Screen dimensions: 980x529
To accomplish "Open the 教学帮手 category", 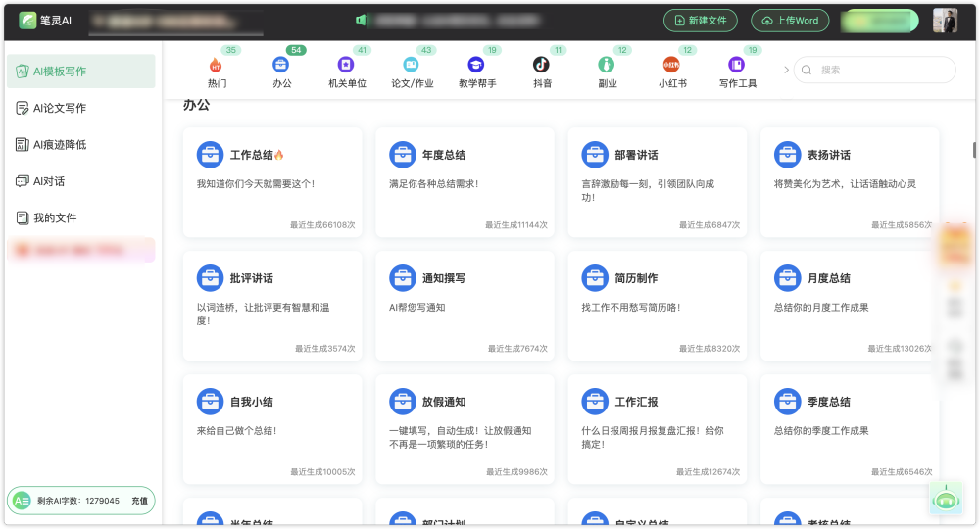I will [477, 72].
